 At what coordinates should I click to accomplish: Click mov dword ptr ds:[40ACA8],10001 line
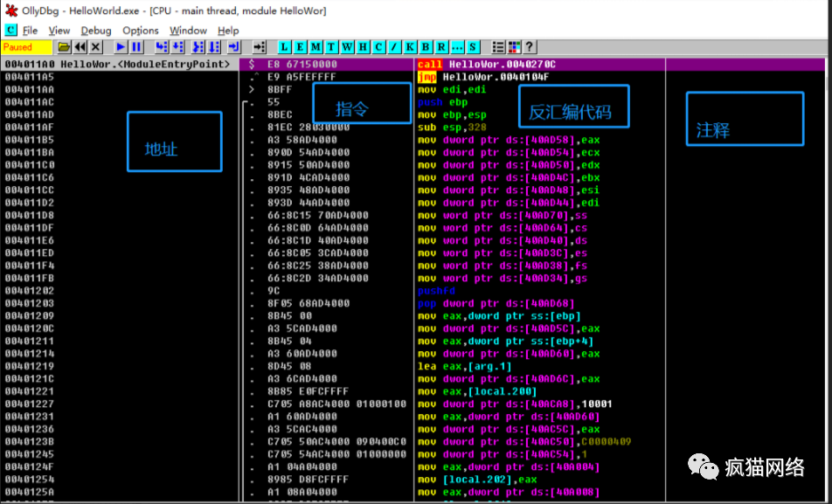(x=515, y=404)
